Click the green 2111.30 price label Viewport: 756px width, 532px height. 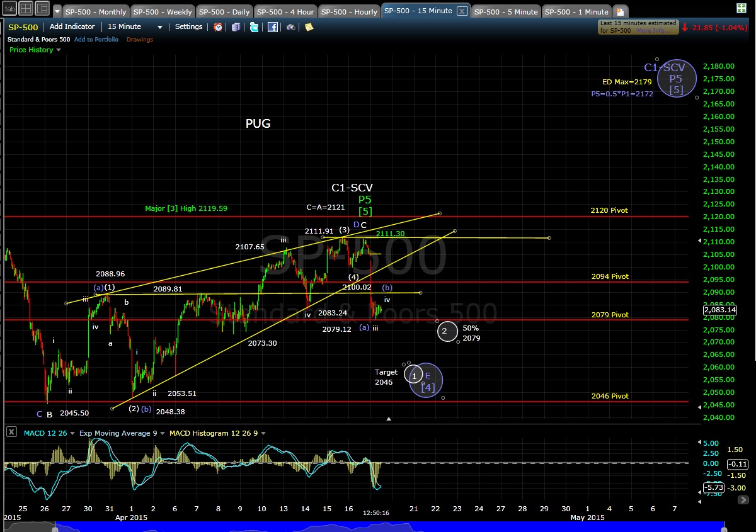[x=390, y=234]
